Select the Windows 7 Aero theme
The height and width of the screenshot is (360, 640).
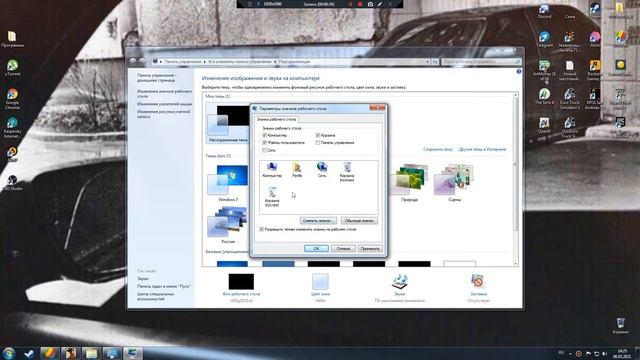228,183
